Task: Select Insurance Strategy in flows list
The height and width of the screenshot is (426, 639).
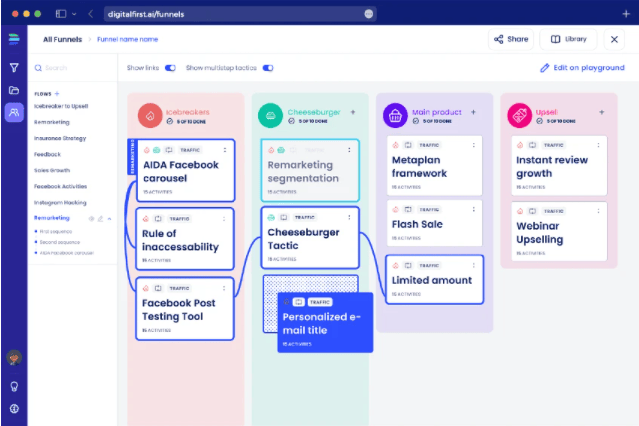Action: pyautogui.click(x=60, y=138)
